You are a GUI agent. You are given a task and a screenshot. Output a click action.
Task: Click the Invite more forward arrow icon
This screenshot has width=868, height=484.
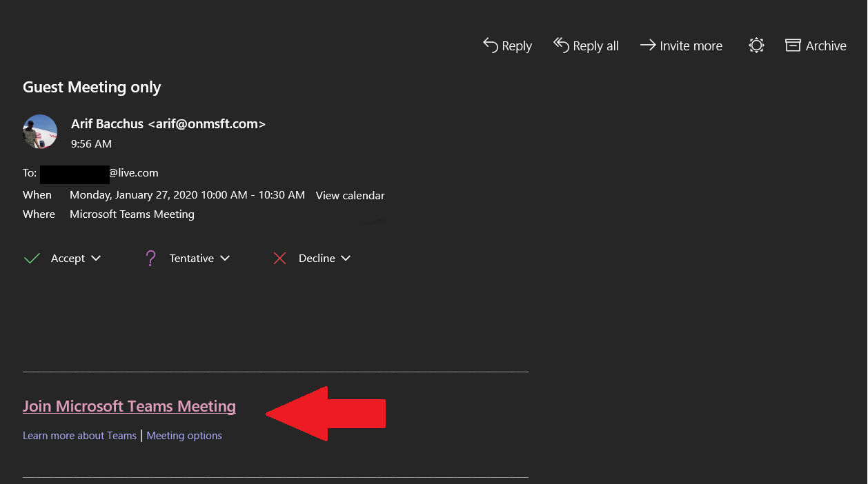pyautogui.click(x=648, y=46)
